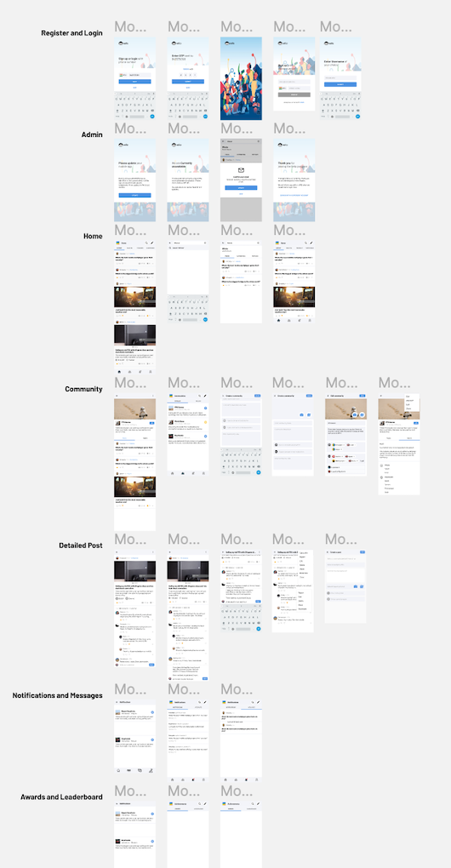This screenshot has height=868, width=451.
Task: Toggle the yellow circle beside second community listing
Action: (205, 422)
